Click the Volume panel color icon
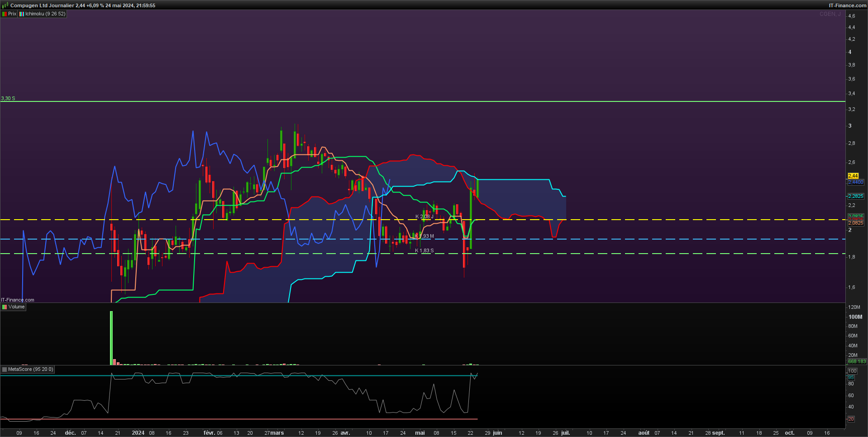This screenshot has height=437, width=868. click(5, 307)
